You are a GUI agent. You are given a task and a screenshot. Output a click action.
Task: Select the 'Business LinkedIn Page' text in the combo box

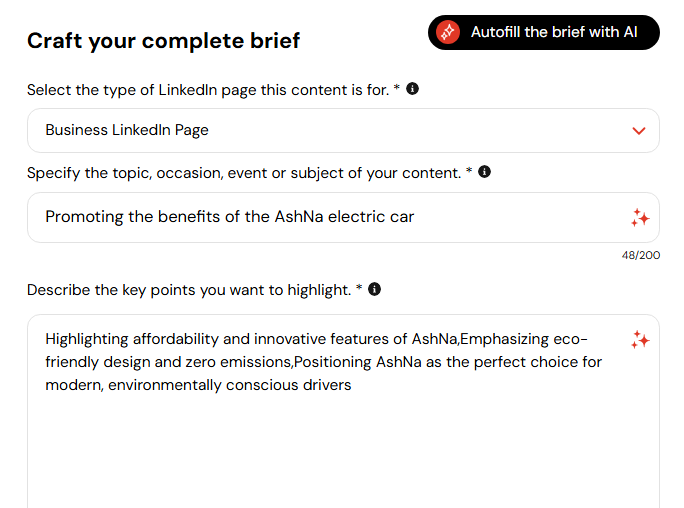127,130
